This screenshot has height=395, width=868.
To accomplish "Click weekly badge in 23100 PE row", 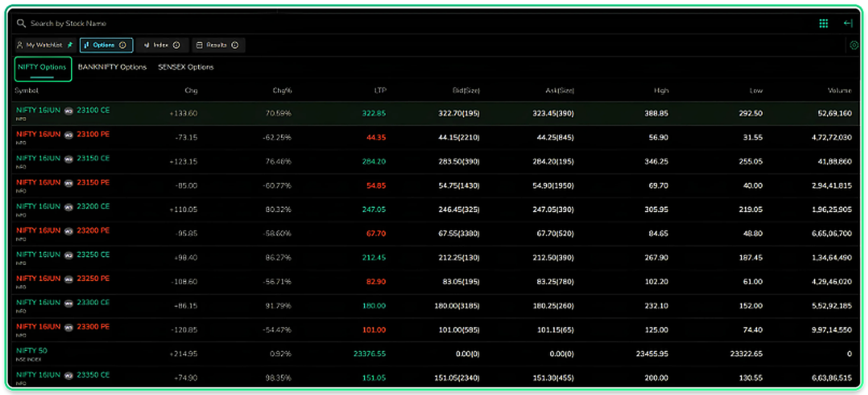I will [68, 135].
